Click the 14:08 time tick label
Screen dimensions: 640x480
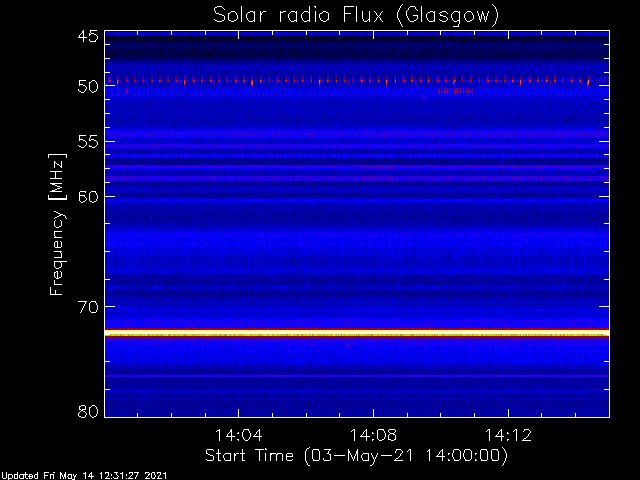[x=373, y=435]
